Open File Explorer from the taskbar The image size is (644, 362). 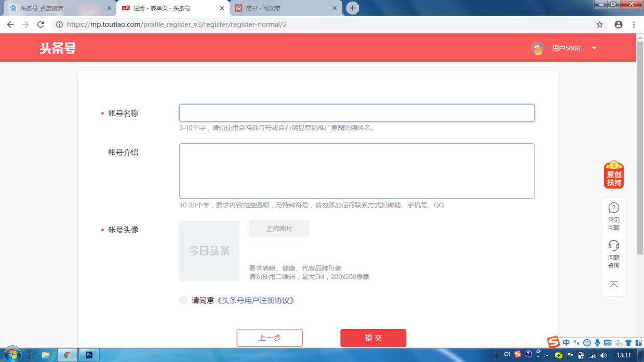(46, 355)
